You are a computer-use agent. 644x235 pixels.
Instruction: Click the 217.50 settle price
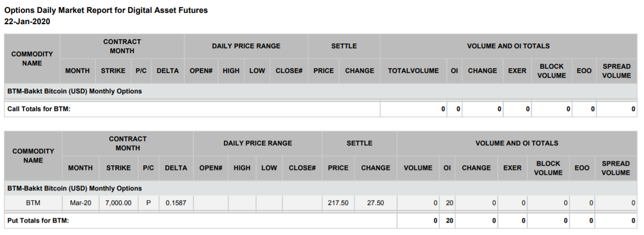338,203
